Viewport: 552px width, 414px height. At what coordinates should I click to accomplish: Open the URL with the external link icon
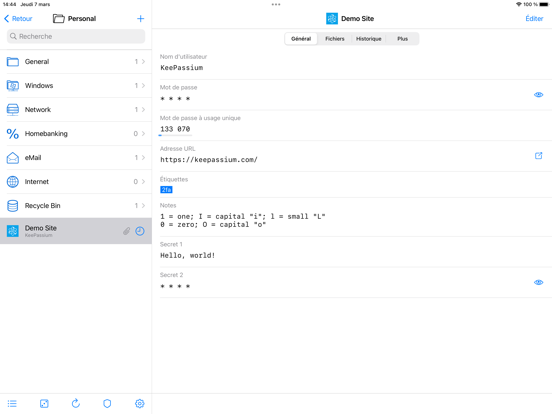[x=539, y=156]
